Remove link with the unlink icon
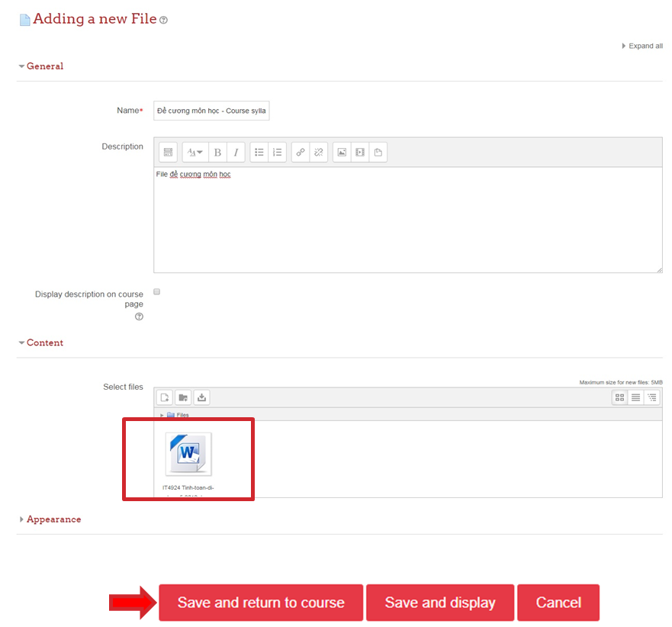This screenshot has height=627, width=672. pyautogui.click(x=319, y=153)
